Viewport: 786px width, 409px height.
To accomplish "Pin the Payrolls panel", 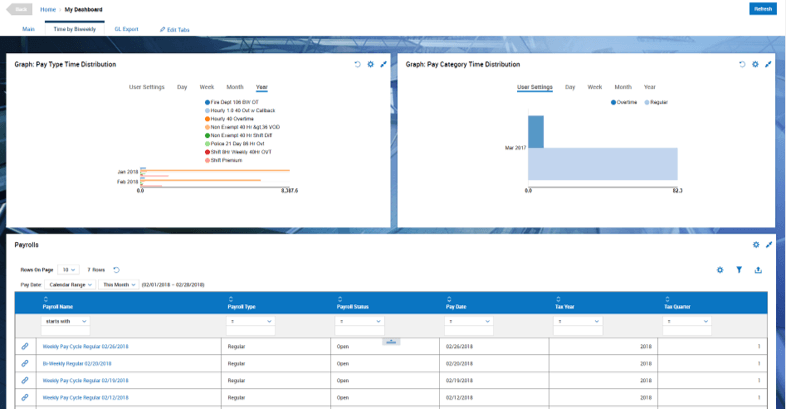I will pyautogui.click(x=769, y=245).
